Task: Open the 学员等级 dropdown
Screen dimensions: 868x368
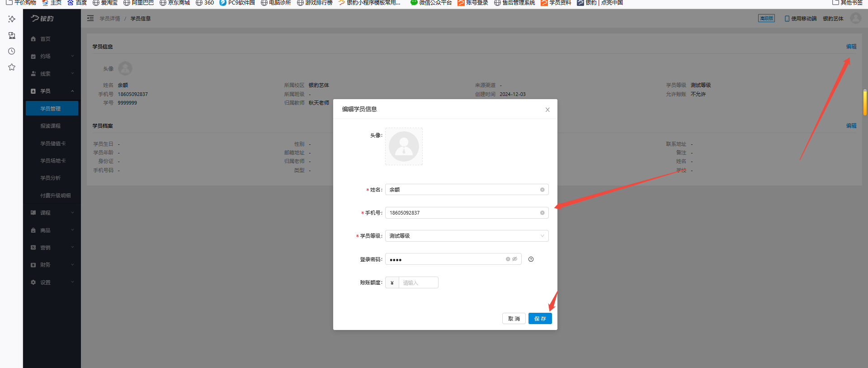Action: (467, 236)
